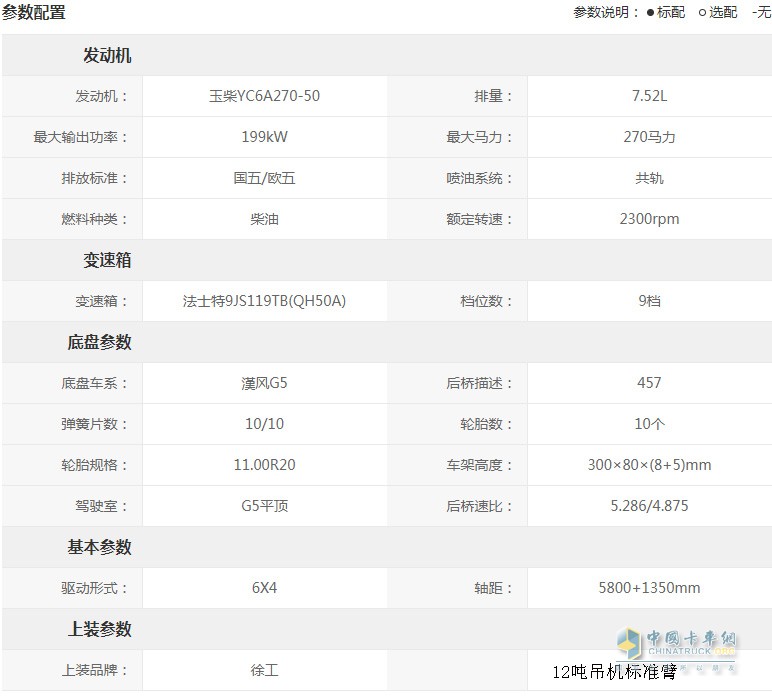Select the 发动机 section header
The width and height of the screenshot is (772, 696).
pyautogui.click(x=107, y=55)
